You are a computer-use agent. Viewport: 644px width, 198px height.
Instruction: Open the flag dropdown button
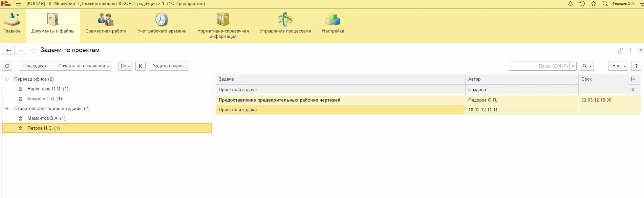tap(125, 66)
